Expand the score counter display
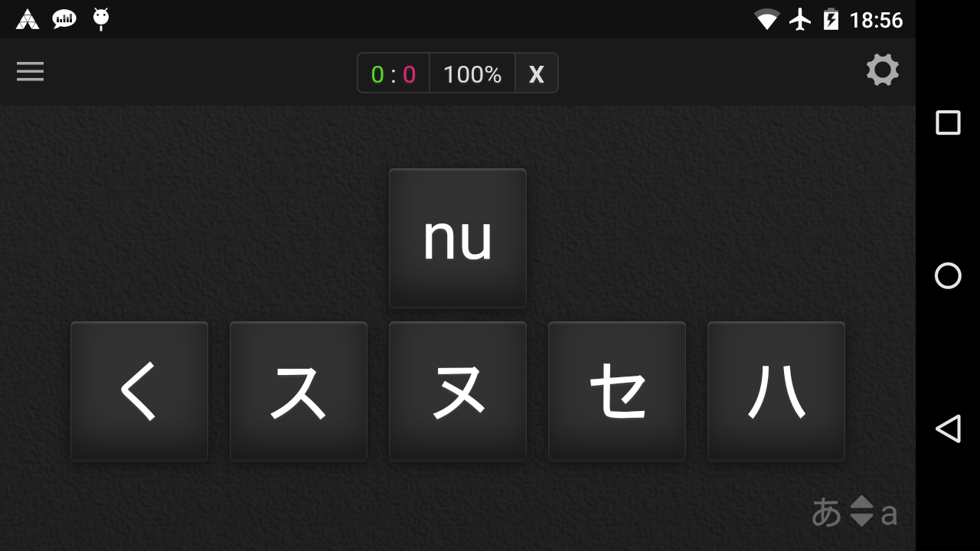 [394, 73]
